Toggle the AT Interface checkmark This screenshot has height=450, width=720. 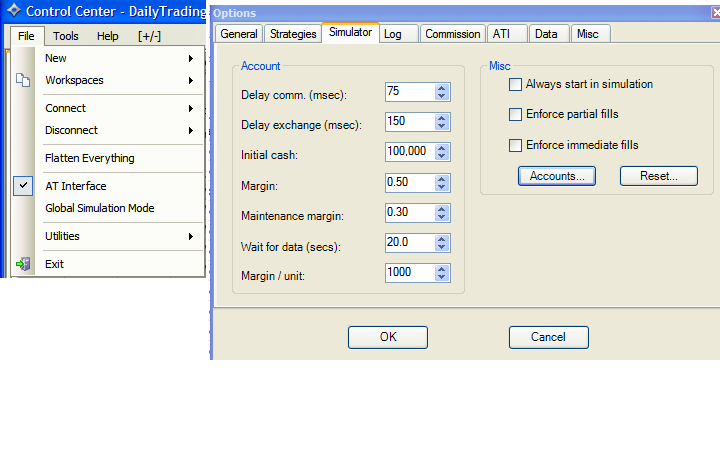[x=23, y=186]
